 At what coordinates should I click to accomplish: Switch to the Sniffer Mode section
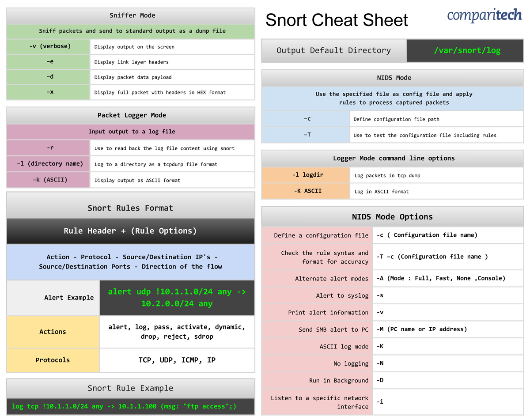pyautogui.click(x=132, y=15)
